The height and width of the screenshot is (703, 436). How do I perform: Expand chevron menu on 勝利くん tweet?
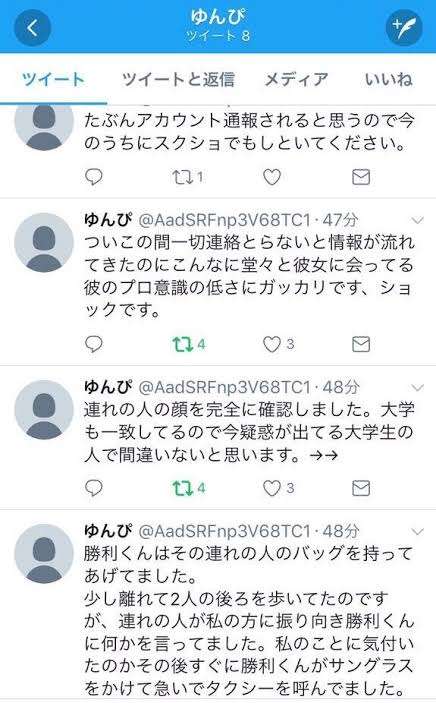(x=418, y=532)
